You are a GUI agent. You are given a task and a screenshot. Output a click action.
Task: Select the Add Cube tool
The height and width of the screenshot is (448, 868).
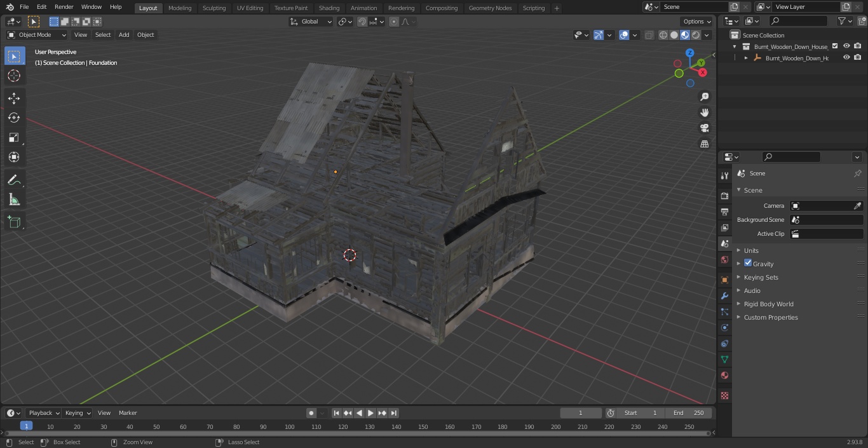coord(14,222)
